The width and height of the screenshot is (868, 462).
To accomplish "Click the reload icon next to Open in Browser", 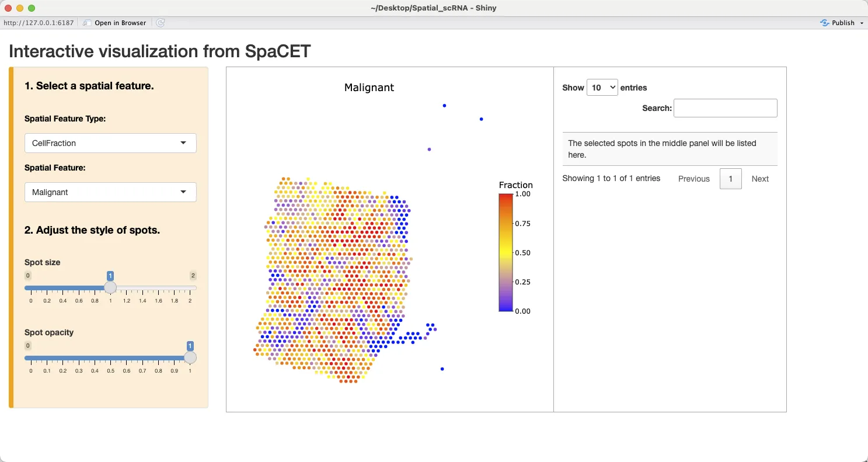I will (161, 23).
